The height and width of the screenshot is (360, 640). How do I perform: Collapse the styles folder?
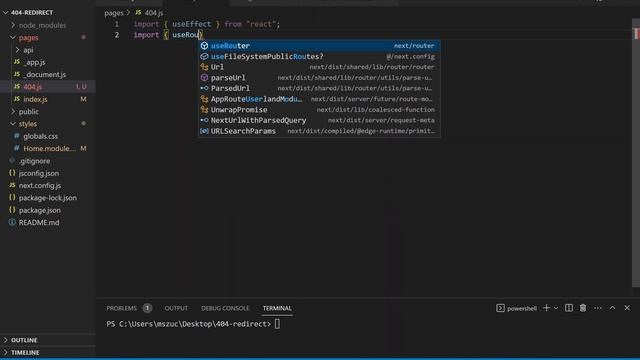13,124
